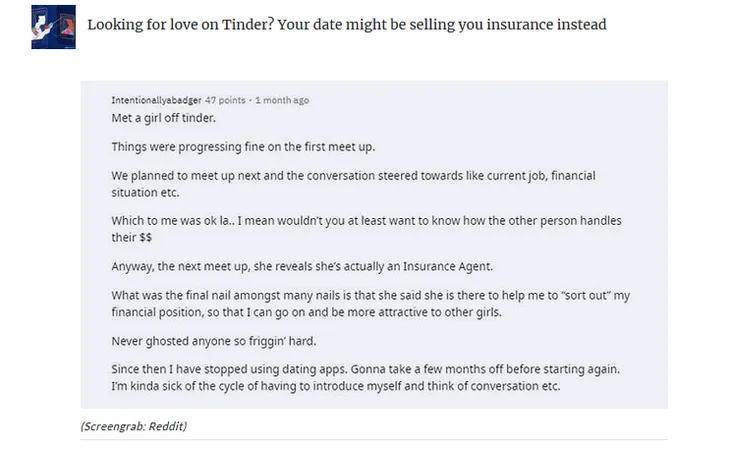Click the 'Things were progressing fine' sentence
Screen dimensions: 730x451
coord(243,147)
